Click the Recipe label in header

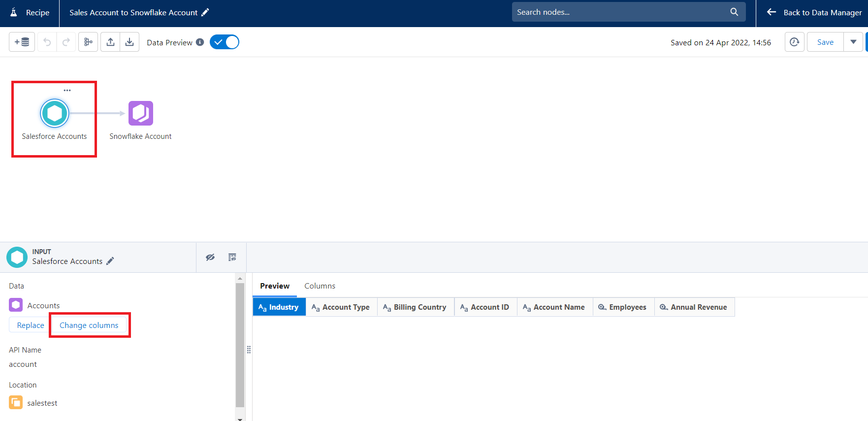pyautogui.click(x=38, y=12)
